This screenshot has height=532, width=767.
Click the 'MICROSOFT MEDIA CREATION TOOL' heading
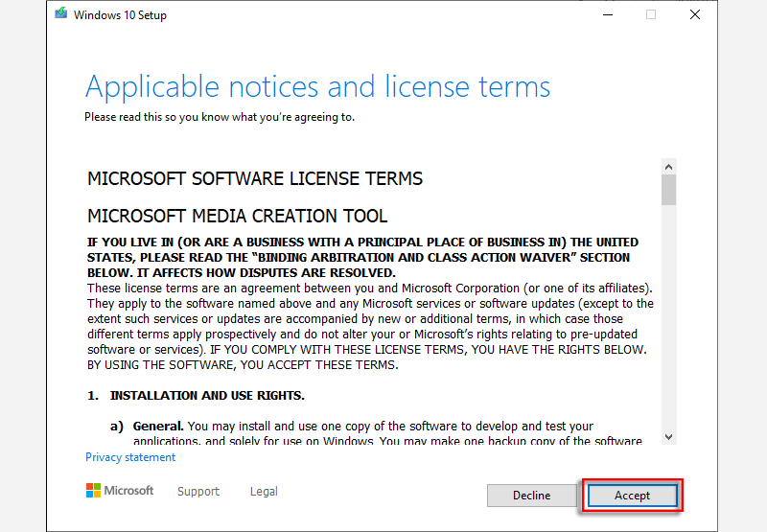(237, 216)
